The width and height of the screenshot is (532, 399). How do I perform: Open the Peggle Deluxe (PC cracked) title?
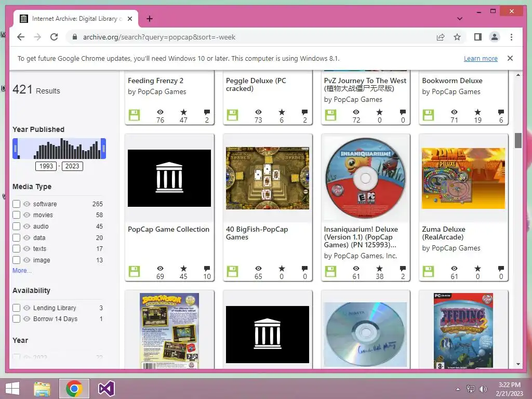[256, 85]
